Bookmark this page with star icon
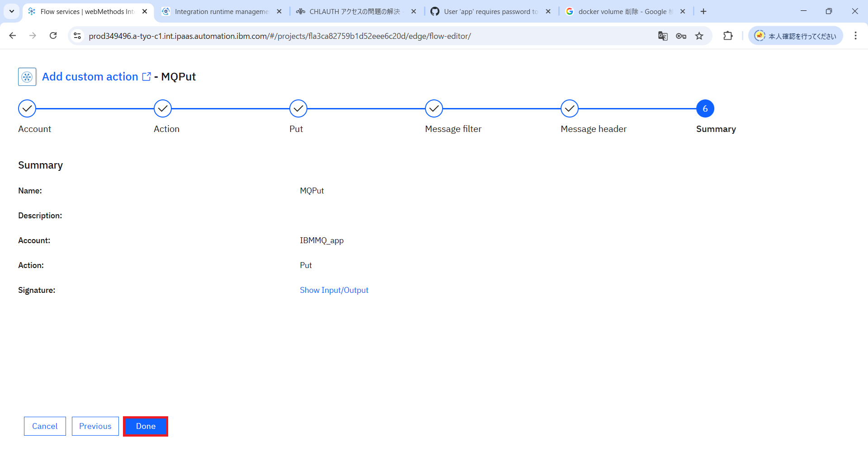This screenshot has height=461, width=868. click(699, 36)
